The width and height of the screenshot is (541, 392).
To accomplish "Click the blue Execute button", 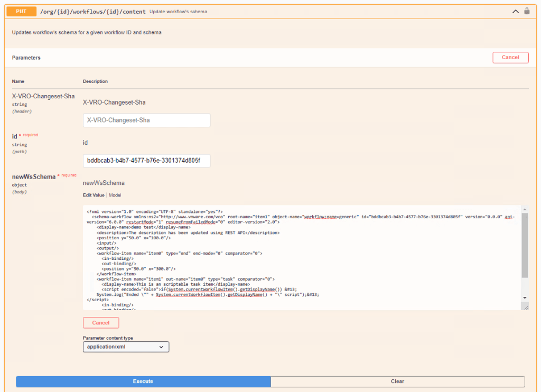I will (x=143, y=381).
